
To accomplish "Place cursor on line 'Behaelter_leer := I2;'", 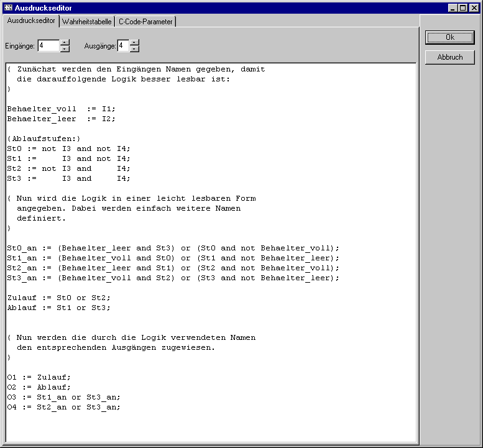I will click(x=62, y=119).
